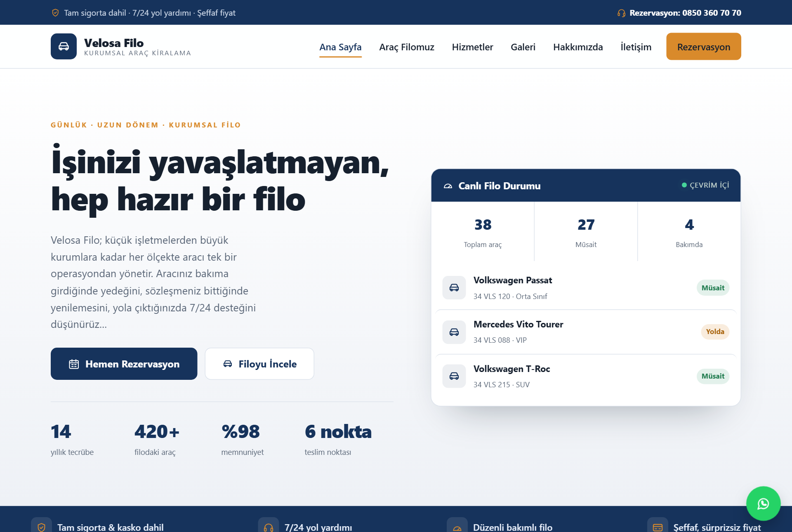792x532 pixels.
Task: Click the 6 nokta teslim noktası stat
Action: (338, 440)
